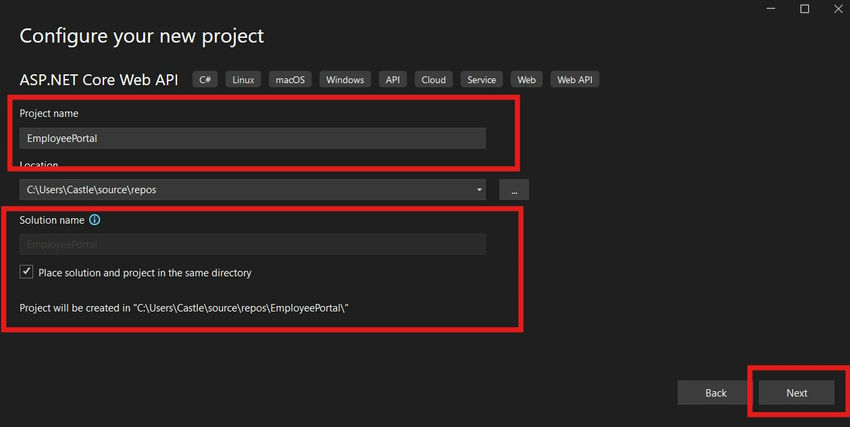Image resolution: width=850 pixels, height=427 pixels.
Task: Click the Web API tag
Action: 575,80
